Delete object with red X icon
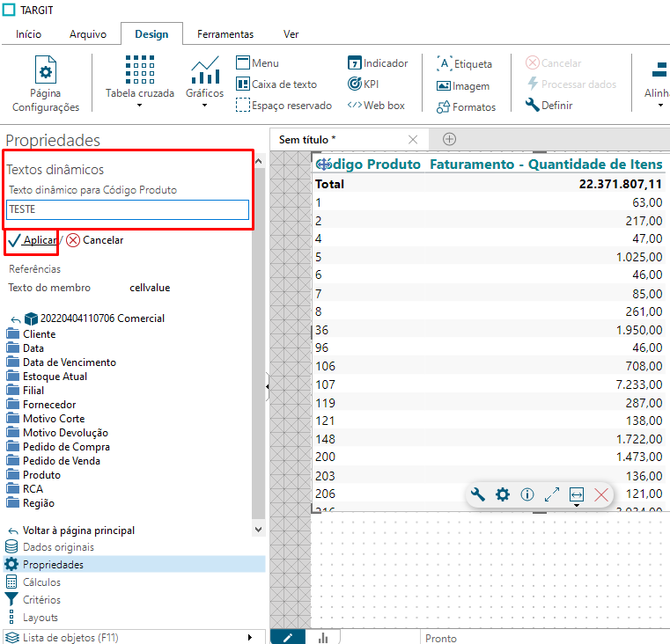The width and height of the screenshot is (670, 644). tap(601, 495)
